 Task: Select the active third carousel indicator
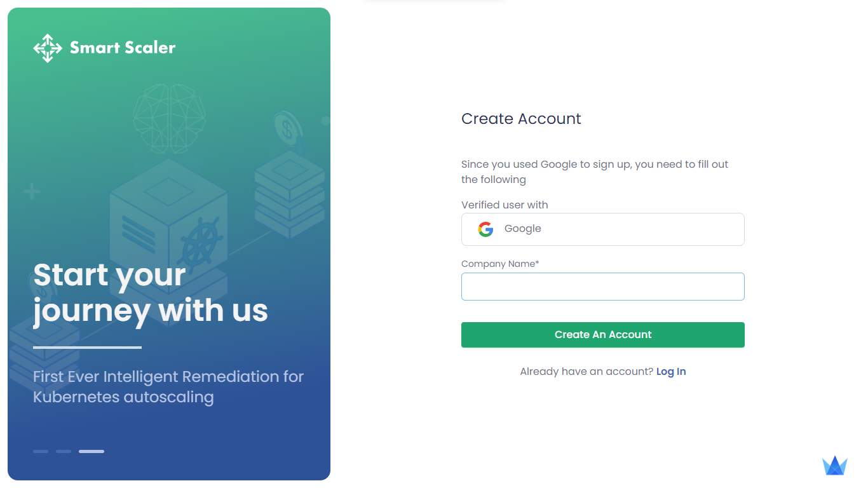[92, 452]
